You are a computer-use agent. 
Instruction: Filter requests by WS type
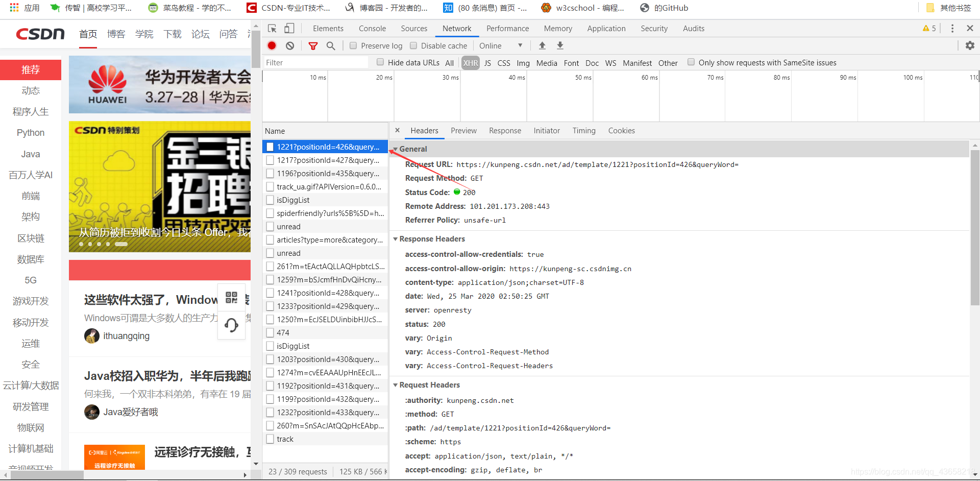pos(610,63)
